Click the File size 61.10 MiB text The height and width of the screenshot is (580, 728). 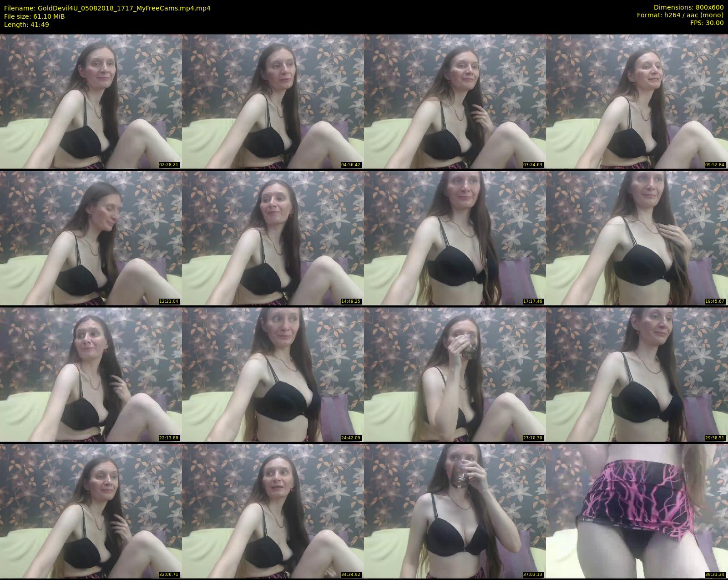34,16
